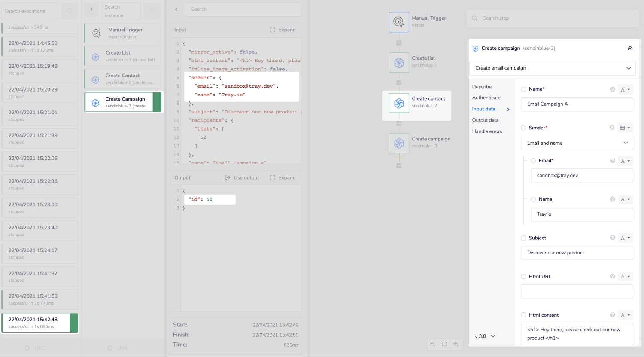Click the back arrow beside Search instance
The height and width of the screenshot is (357, 644).
pyautogui.click(x=91, y=9)
